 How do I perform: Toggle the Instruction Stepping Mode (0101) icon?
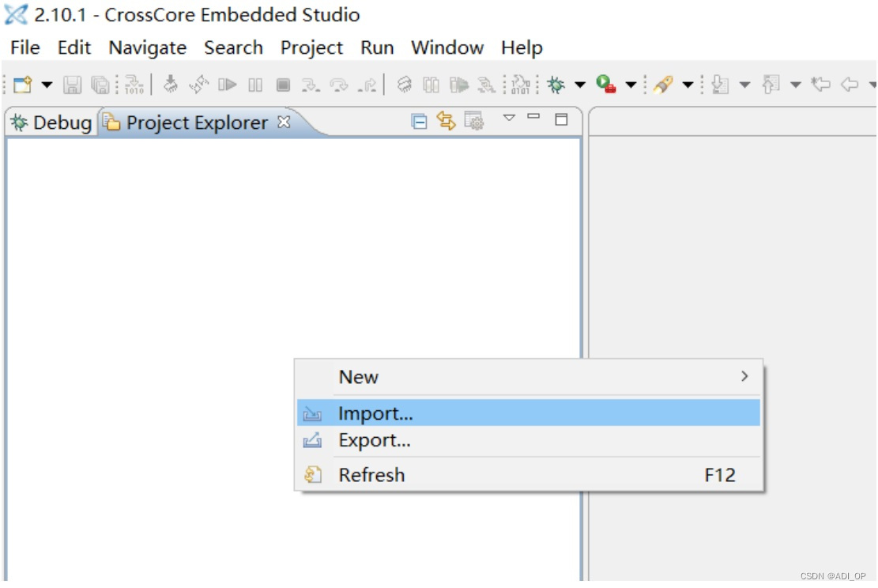coord(520,85)
